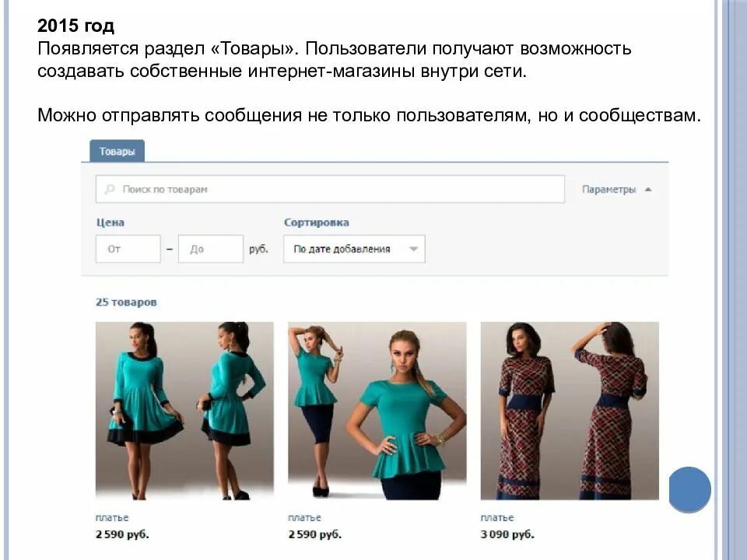Click the magnifier icon in search field

(110, 190)
